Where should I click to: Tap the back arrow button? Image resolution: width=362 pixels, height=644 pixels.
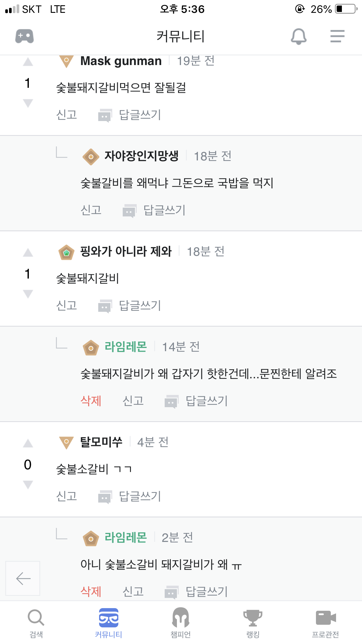point(23,578)
